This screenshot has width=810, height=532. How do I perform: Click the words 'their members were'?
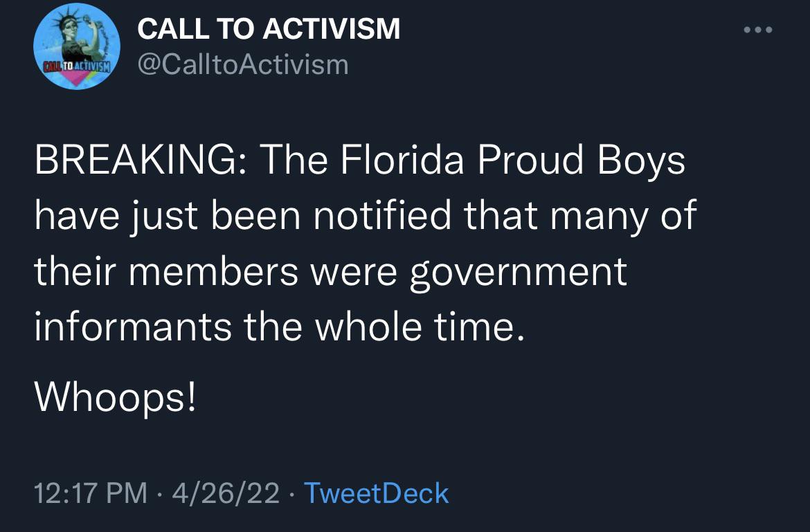(x=215, y=271)
